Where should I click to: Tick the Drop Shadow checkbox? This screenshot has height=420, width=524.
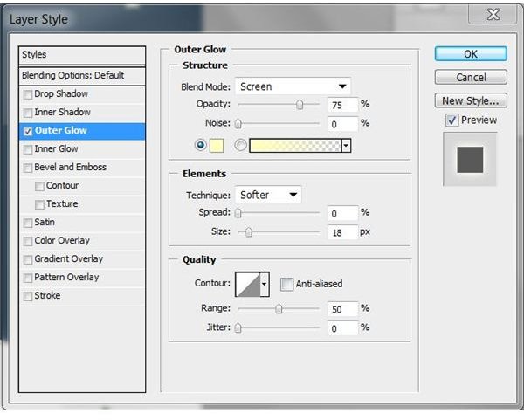pos(28,94)
